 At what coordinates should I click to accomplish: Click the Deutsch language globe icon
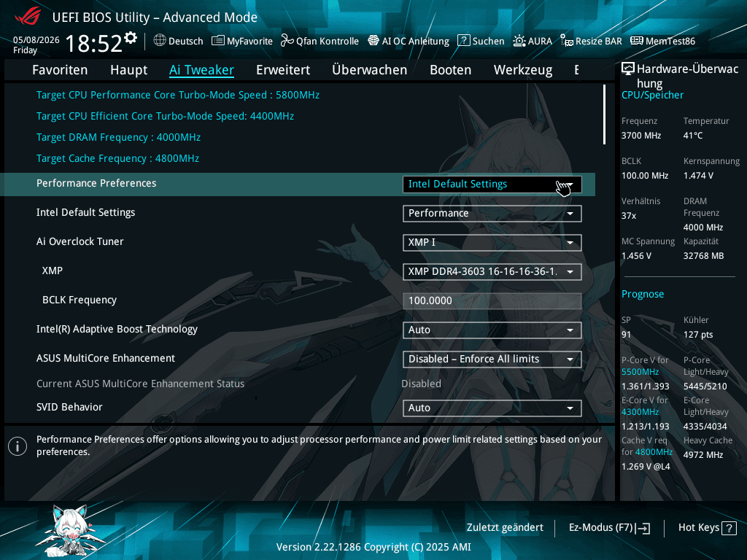pyautogui.click(x=160, y=41)
